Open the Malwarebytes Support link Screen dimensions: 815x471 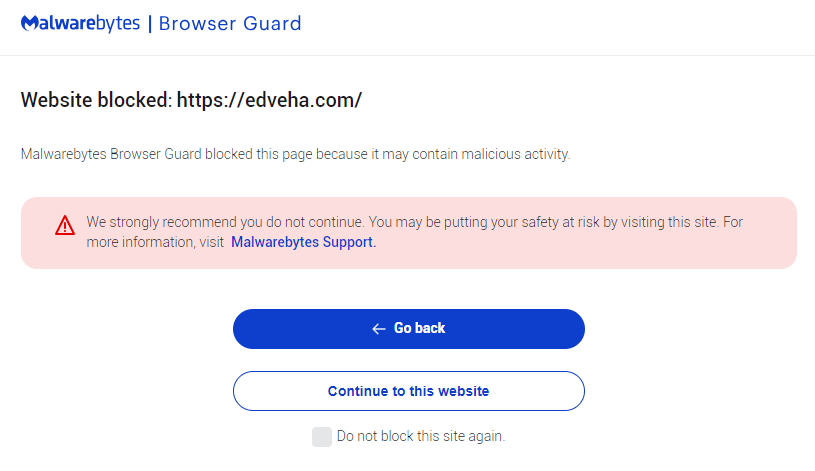303,241
